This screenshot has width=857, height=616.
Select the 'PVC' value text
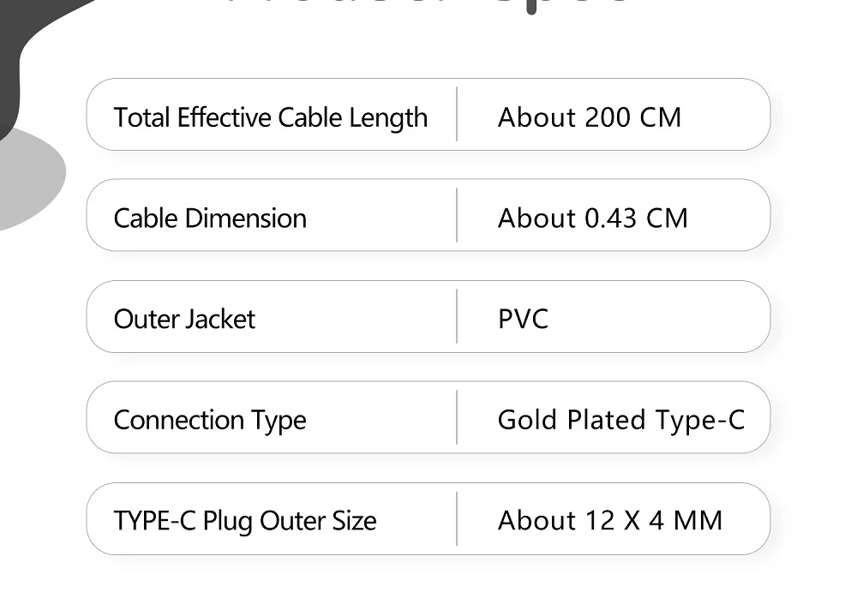[523, 320]
